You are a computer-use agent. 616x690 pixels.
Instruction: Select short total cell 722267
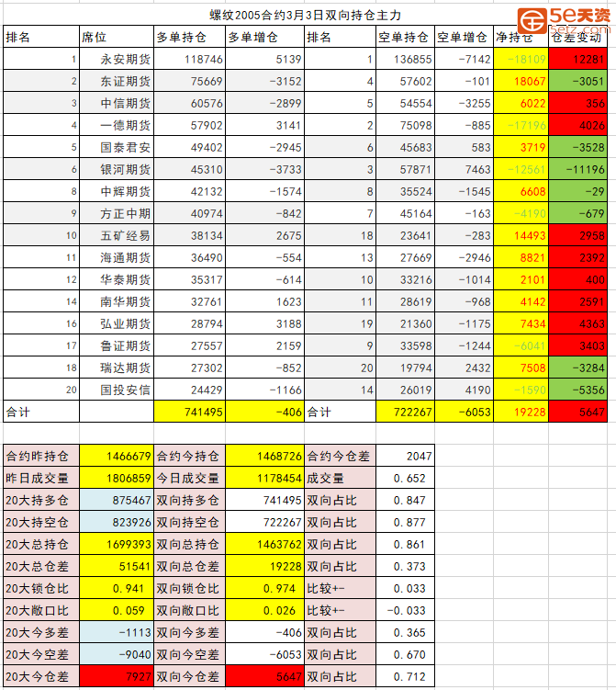point(405,412)
